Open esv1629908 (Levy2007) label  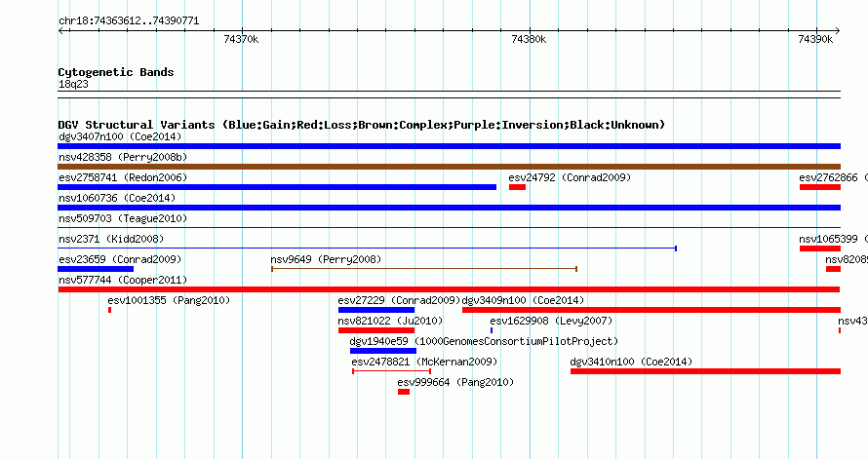[551, 321]
